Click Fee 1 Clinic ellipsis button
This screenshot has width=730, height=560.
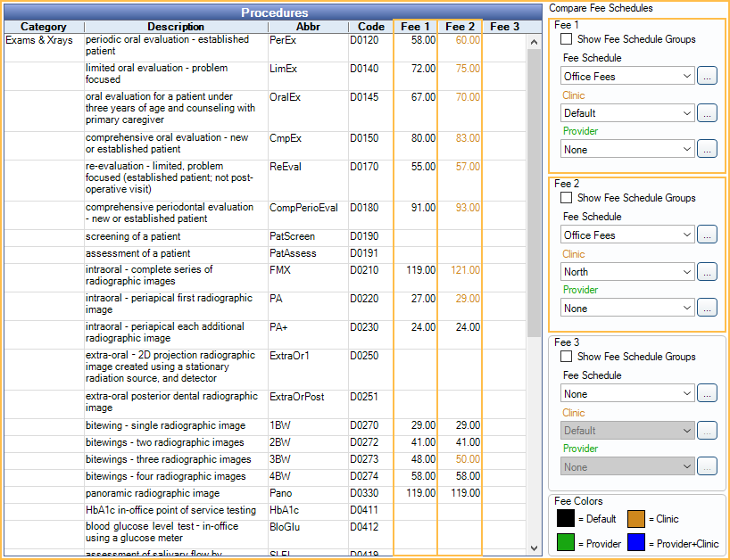[707, 113]
